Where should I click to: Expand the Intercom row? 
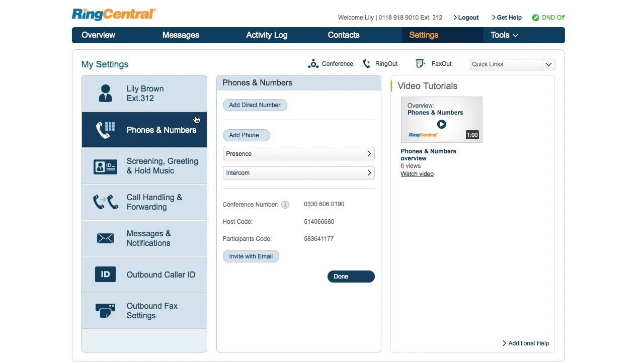coord(299,173)
